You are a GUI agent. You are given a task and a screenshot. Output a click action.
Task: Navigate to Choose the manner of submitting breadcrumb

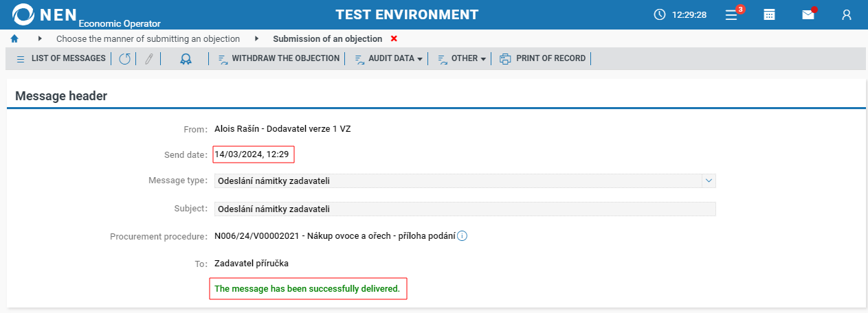click(x=148, y=38)
